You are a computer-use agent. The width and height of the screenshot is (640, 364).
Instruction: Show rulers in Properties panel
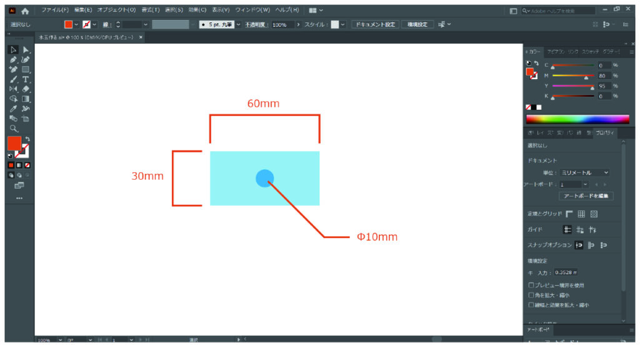pyautogui.click(x=569, y=214)
